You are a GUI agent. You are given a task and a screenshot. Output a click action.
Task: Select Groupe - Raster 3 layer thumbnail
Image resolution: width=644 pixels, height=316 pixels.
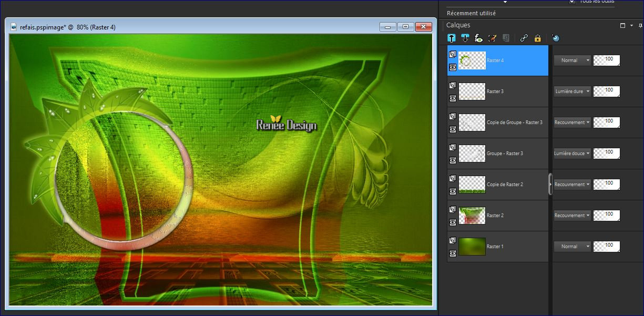[x=472, y=154]
